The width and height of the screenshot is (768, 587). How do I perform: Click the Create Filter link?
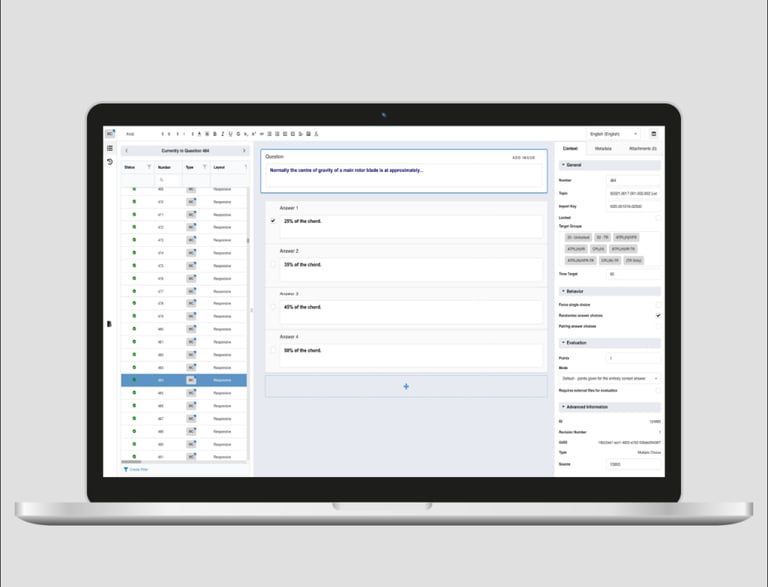(x=136, y=469)
